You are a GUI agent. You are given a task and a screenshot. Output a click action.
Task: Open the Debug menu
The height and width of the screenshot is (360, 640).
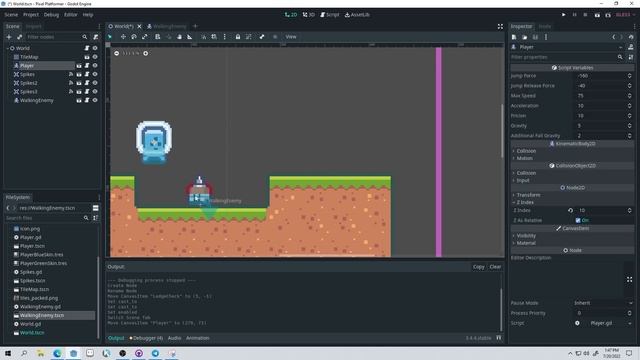[51, 15]
